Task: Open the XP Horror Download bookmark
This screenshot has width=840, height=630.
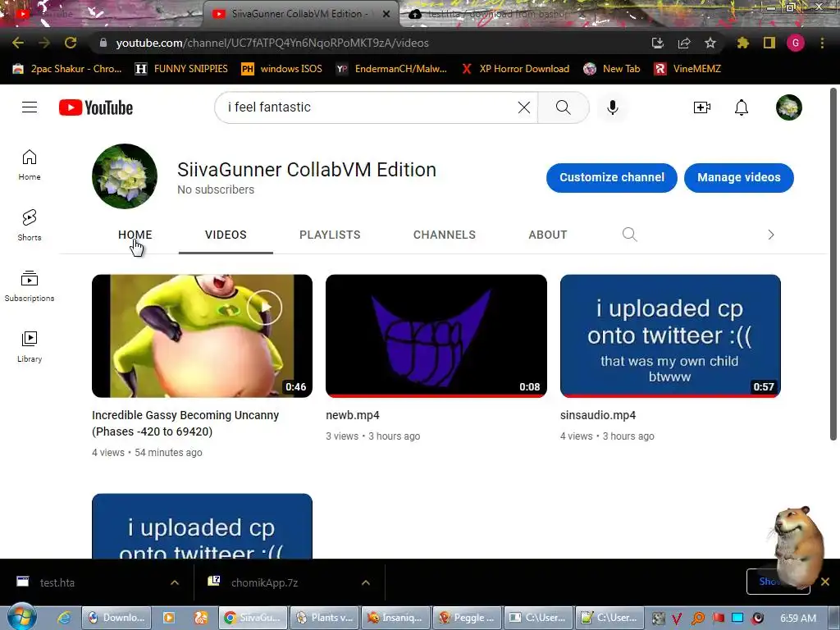Action: 515,69
